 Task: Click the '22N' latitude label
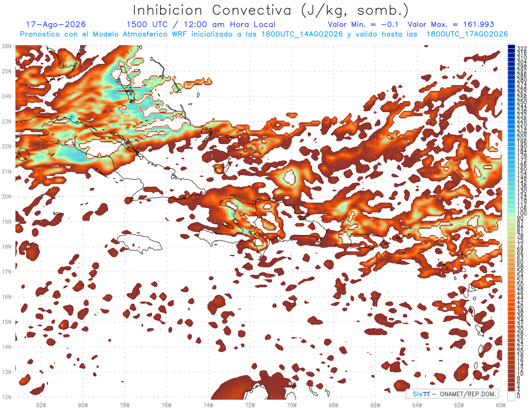[x=6, y=146]
